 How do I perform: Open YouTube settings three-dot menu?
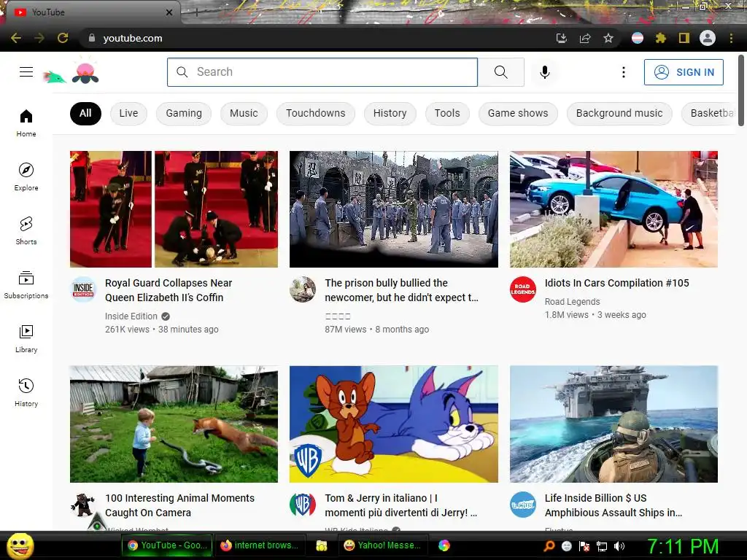coord(623,72)
